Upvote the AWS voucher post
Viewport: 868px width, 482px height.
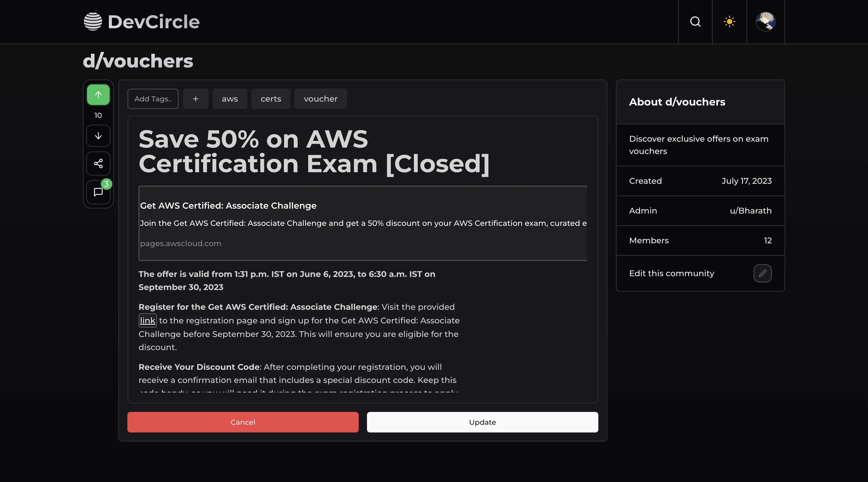(x=98, y=95)
